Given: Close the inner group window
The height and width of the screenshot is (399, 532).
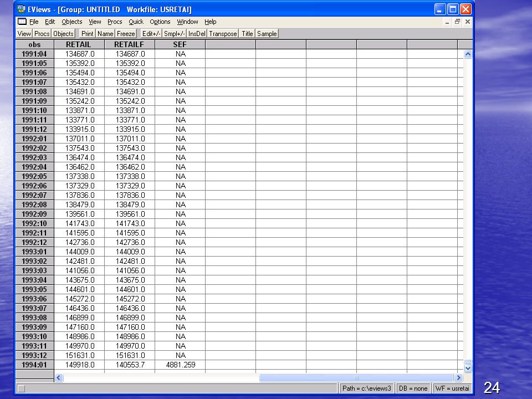Looking at the screenshot, I should (468, 22).
